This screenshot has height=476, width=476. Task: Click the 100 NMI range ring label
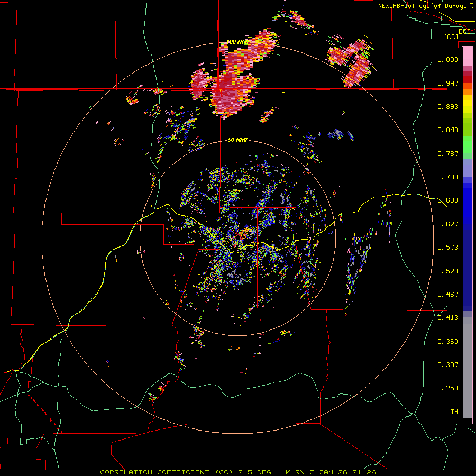click(x=237, y=42)
